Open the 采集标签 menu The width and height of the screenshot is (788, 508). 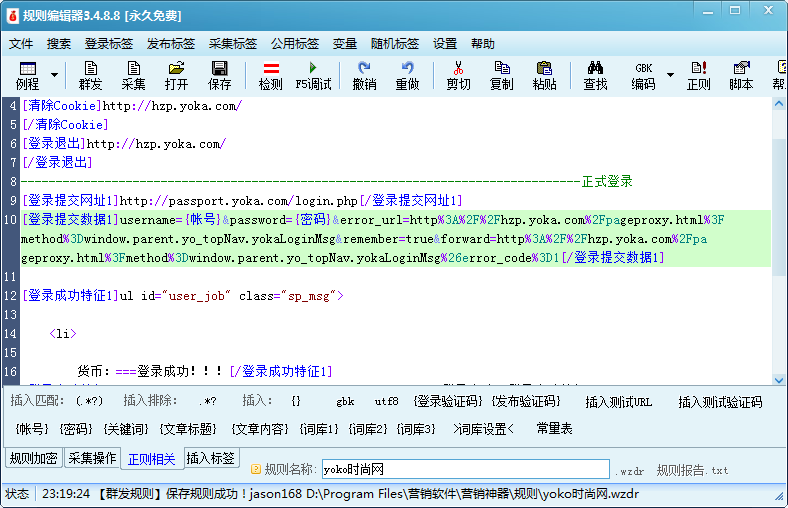233,44
